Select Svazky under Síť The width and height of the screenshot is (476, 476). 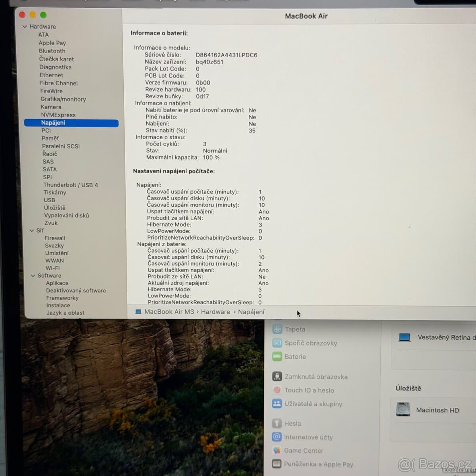54,246
